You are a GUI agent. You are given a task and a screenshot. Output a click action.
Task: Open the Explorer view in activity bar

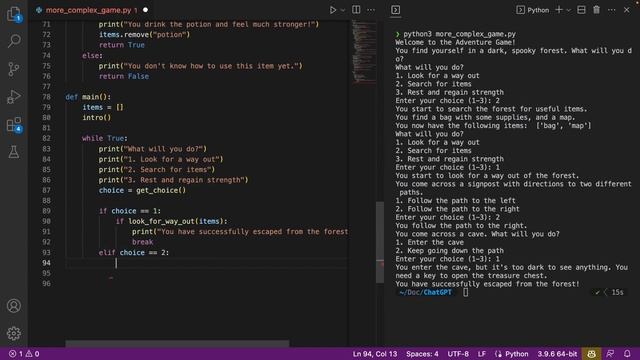tap(14, 14)
